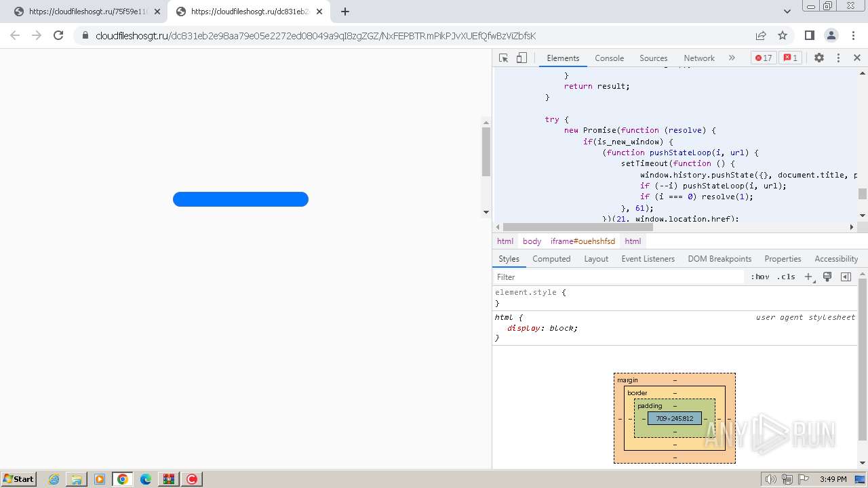Open a new browser tab
The height and width of the screenshot is (488, 868).
tap(345, 12)
